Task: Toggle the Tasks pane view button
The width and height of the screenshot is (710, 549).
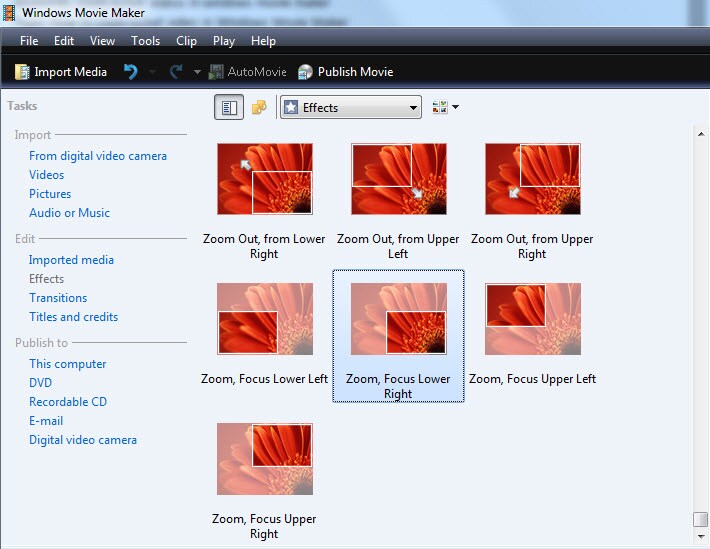Action: point(229,107)
